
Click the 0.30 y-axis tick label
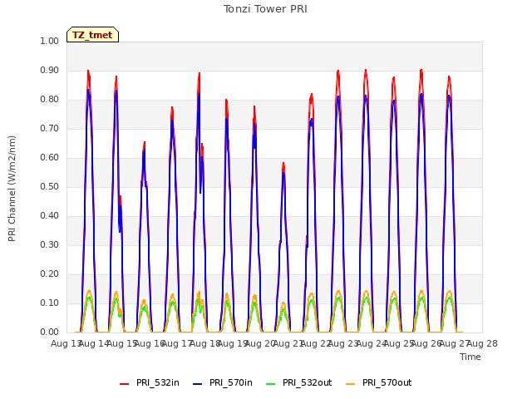pyautogui.click(x=50, y=244)
